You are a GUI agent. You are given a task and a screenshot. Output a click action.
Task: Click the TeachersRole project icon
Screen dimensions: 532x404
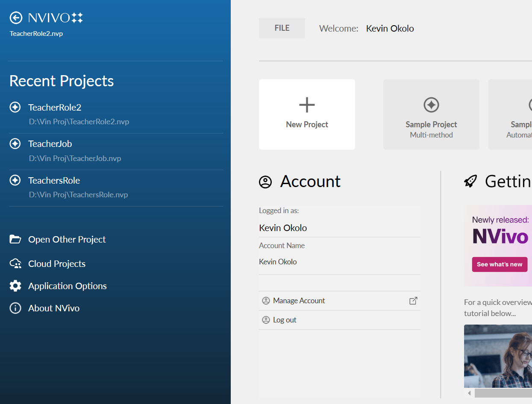coord(15,180)
